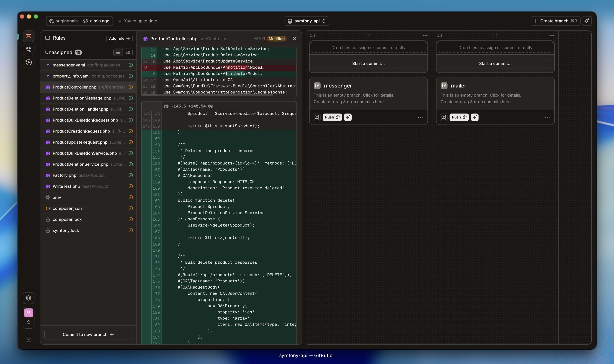Open the feedback mail icon in sidebar
Viewport: 614px width, 364px height.
point(29,339)
